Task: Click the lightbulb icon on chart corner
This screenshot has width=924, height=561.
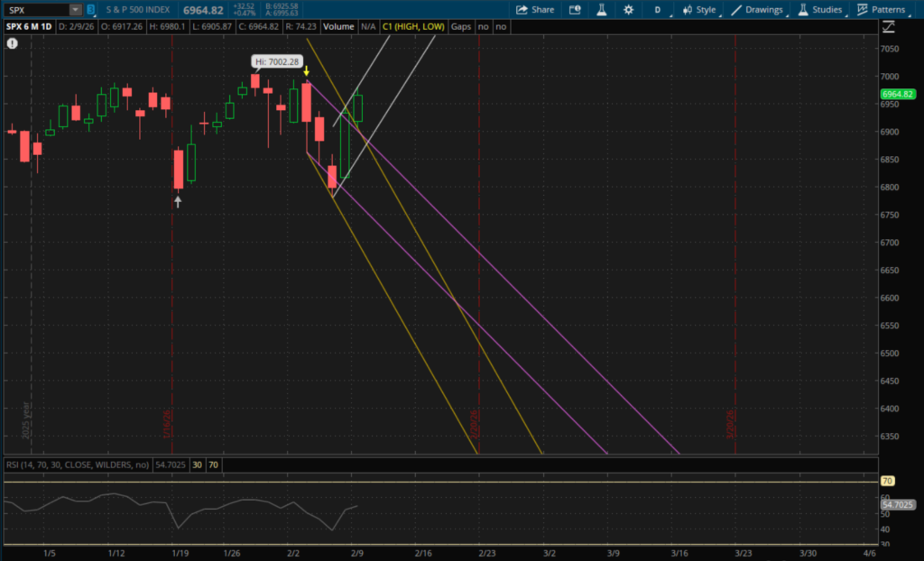Action: pos(12,43)
